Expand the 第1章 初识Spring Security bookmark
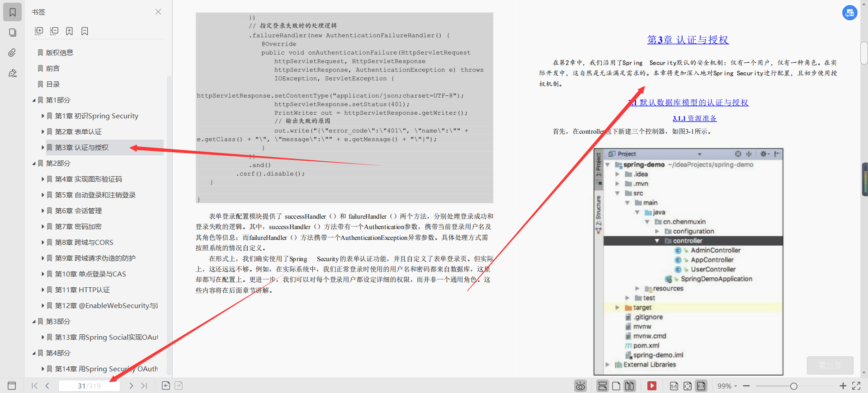The height and width of the screenshot is (393, 868). click(x=43, y=116)
